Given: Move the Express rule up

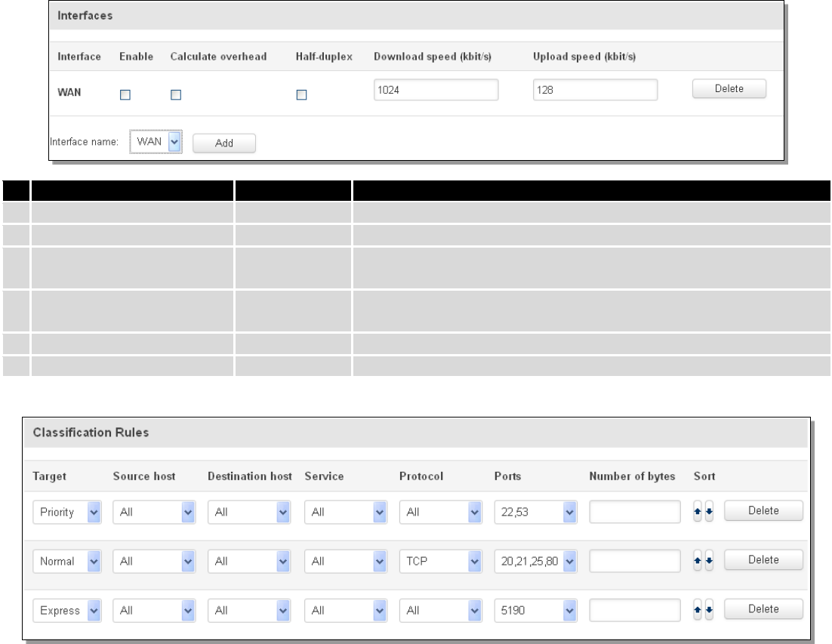Looking at the screenshot, I should click(697, 610).
